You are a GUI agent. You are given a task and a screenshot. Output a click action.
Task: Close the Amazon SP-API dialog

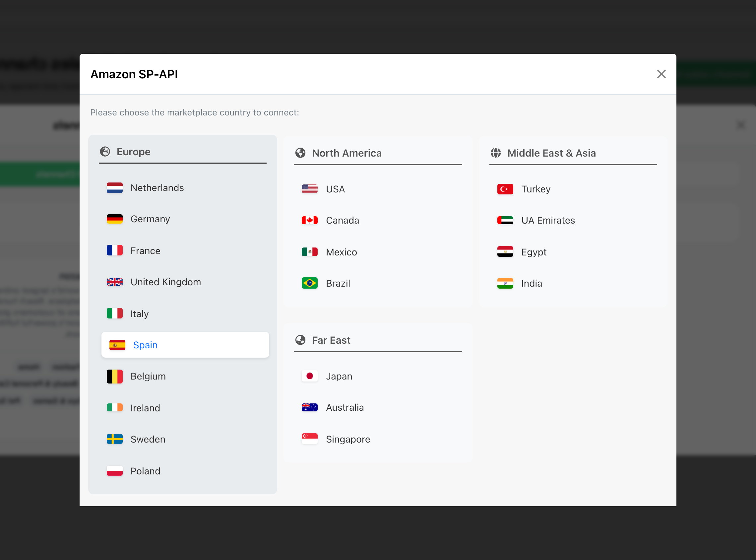661,74
